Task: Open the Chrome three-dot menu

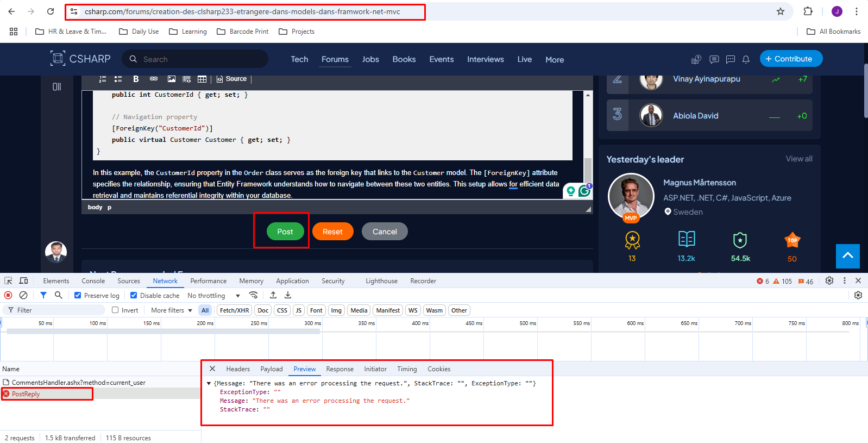Action: 857,11
